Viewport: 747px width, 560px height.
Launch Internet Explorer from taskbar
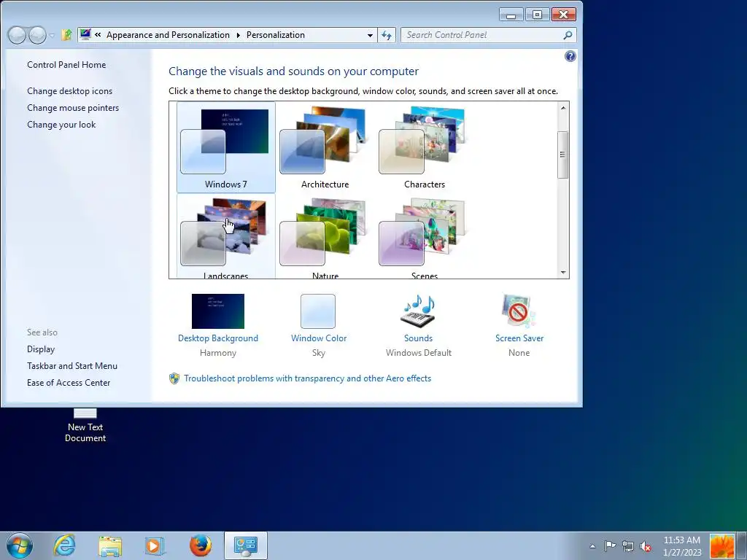[64, 545]
